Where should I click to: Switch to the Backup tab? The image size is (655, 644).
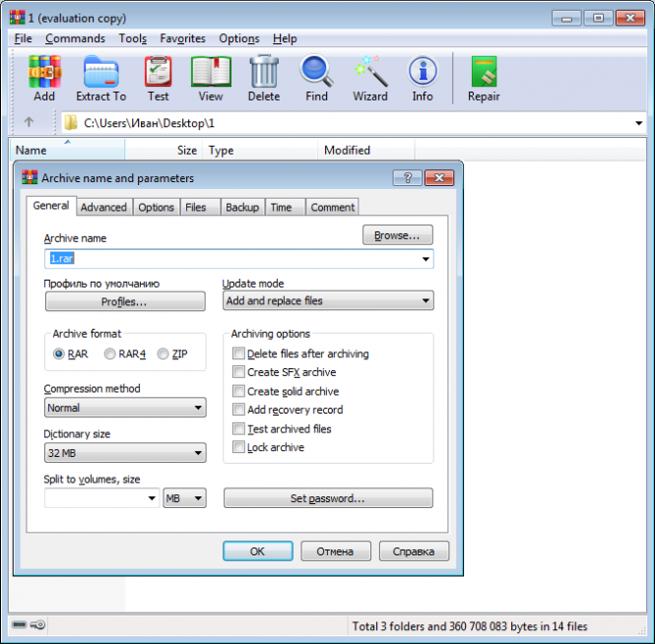[242, 207]
